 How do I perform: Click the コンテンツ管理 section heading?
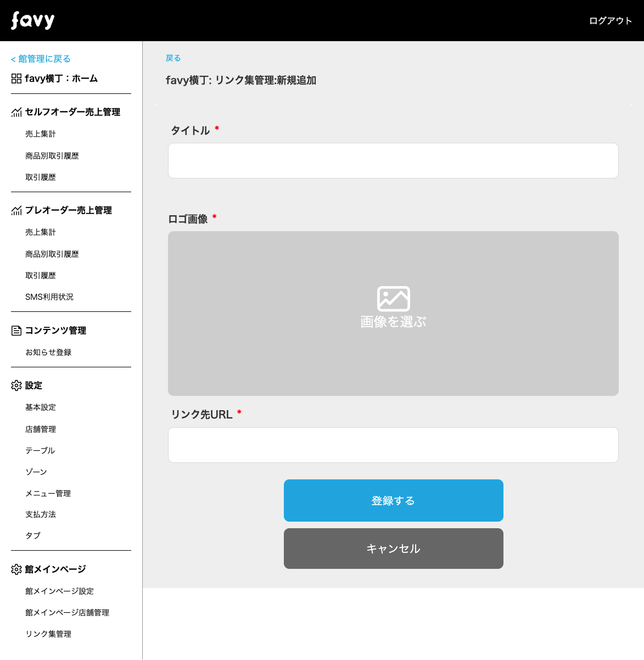tap(56, 331)
